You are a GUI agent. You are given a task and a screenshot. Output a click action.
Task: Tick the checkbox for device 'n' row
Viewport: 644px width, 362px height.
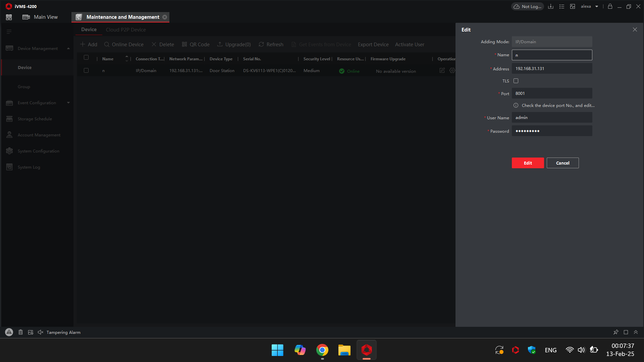pyautogui.click(x=86, y=70)
